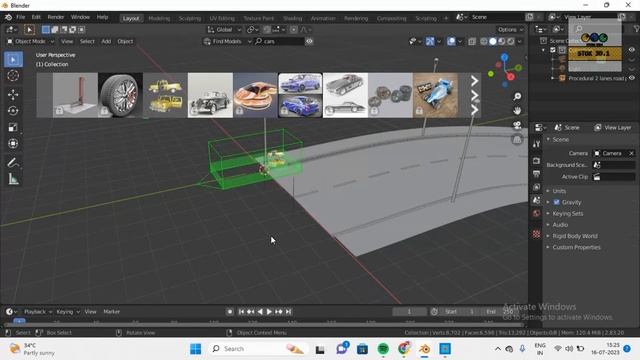Open the Render menu

point(56,17)
